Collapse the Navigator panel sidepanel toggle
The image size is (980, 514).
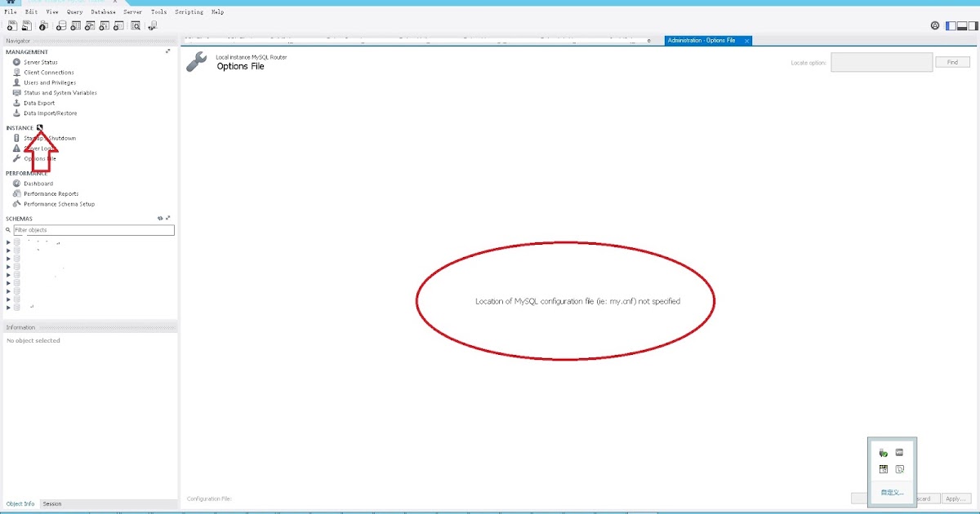pos(950,25)
